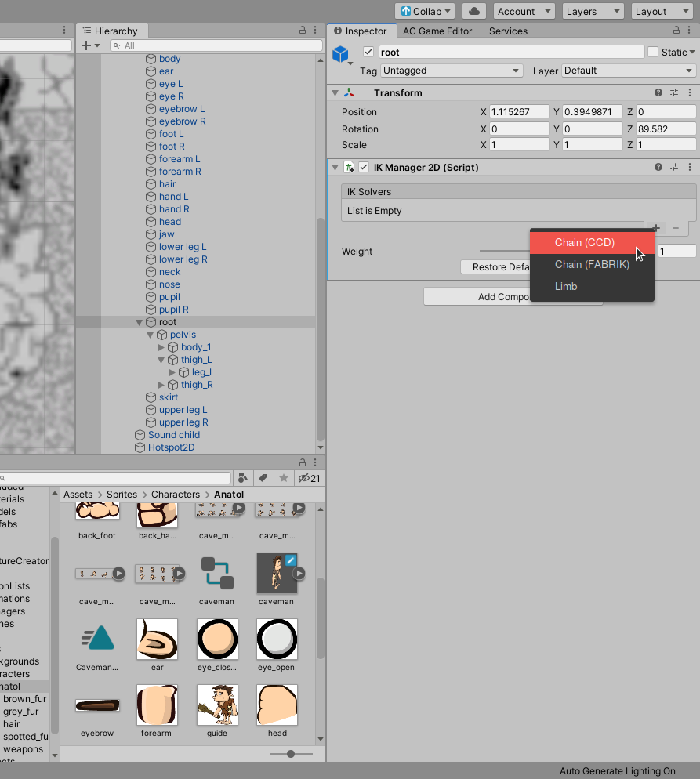Image resolution: width=700 pixels, height=779 pixels.
Task: Disable the IK Manager 2D script checkbox
Action: pos(364,168)
